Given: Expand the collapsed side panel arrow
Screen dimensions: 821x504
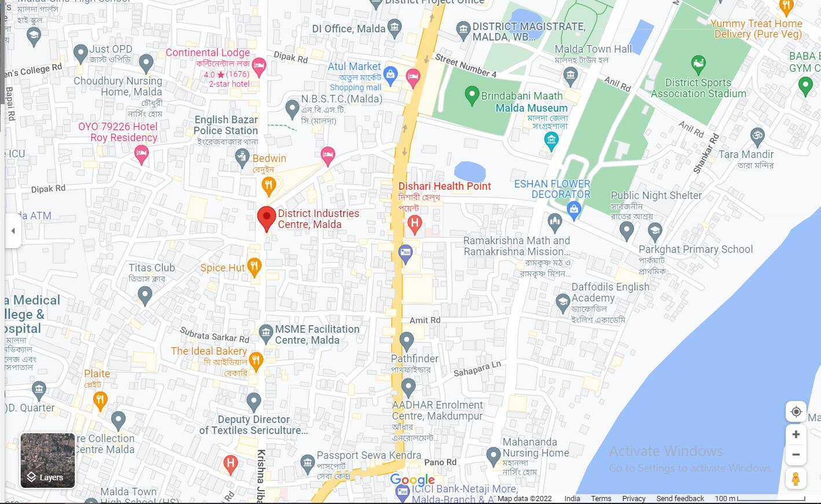Looking at the screenshot, I should coord(13,230).
